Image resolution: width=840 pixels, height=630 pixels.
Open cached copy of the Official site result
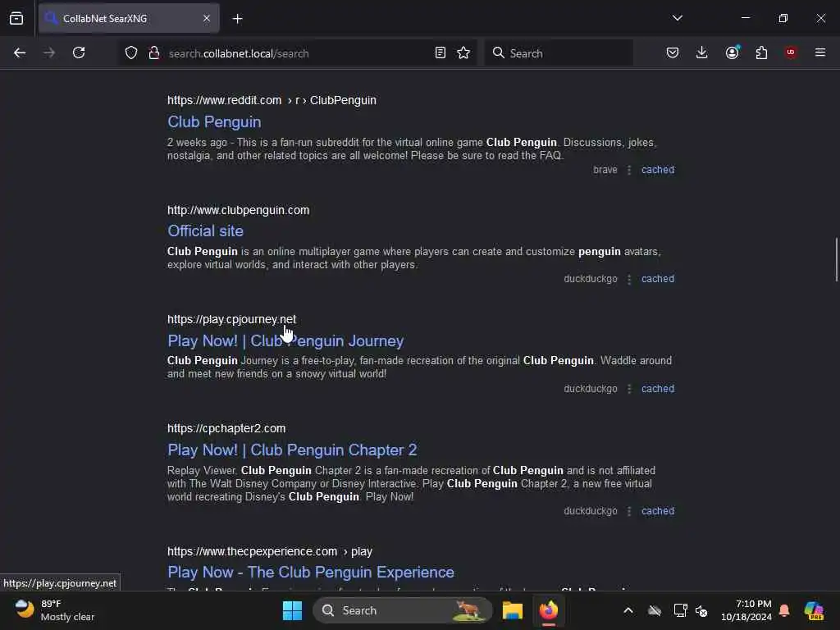click(658, 279)
